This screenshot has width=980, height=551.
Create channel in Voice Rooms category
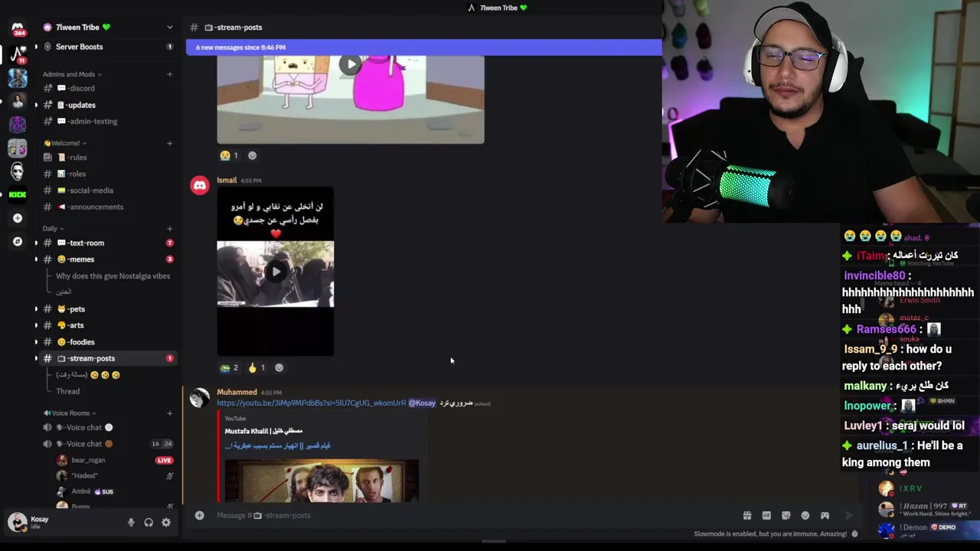[x=169, y=413]
